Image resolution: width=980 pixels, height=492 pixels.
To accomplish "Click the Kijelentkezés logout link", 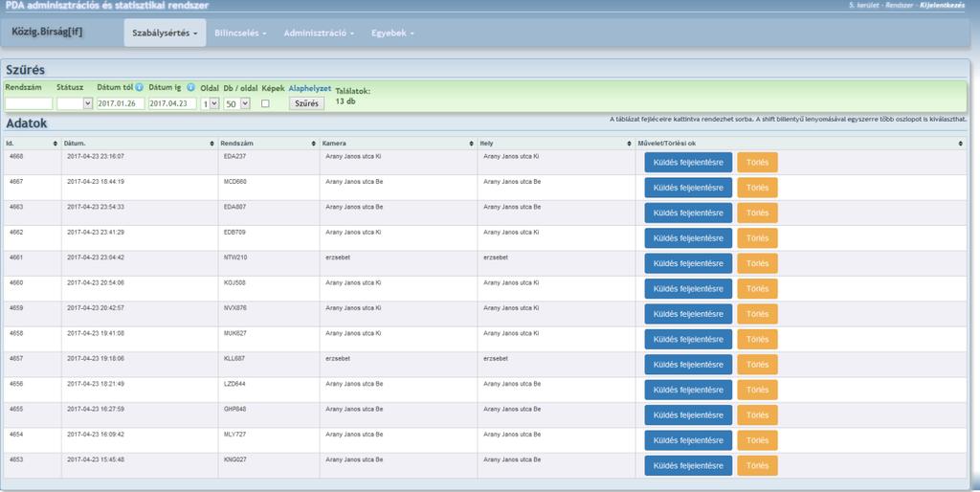I will point(943,5).
